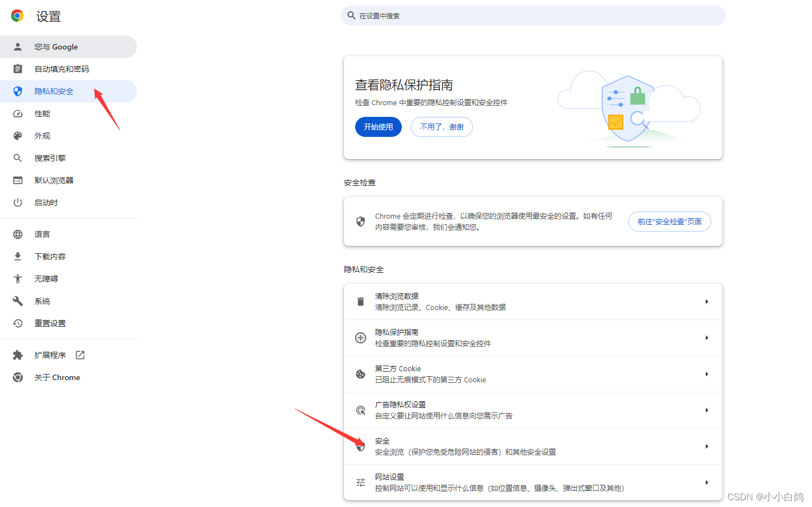Viewport: 812px width, 507px height.
Task: Click the Chrome icon for 关于 Chrome
Action: tap(18, 377)
